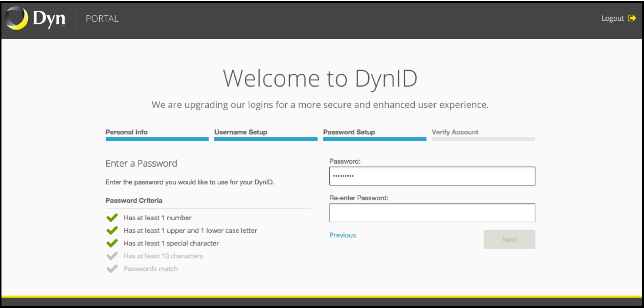Click checkmark beside upper and lower case criterion

112,230
